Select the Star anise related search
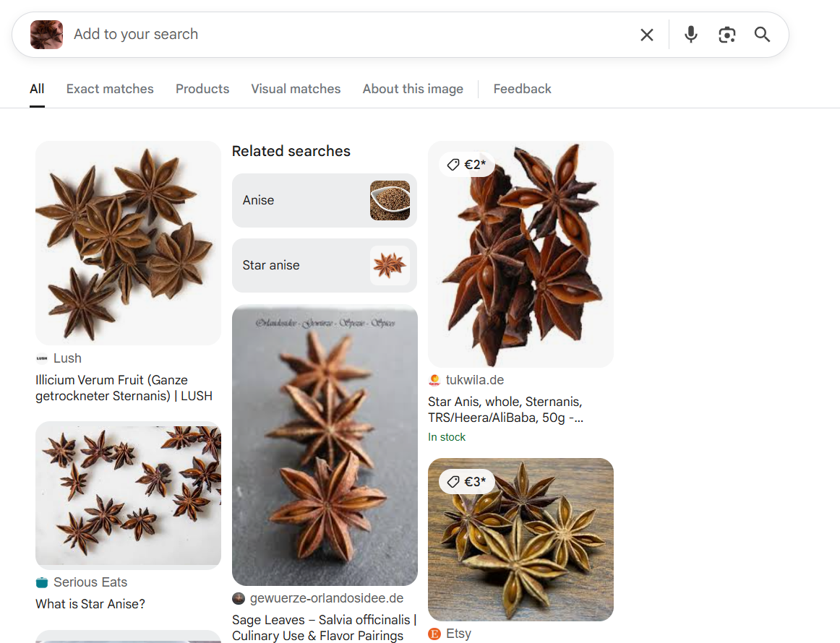Screen dimensions: 840x643 click(x=324, y=265)
